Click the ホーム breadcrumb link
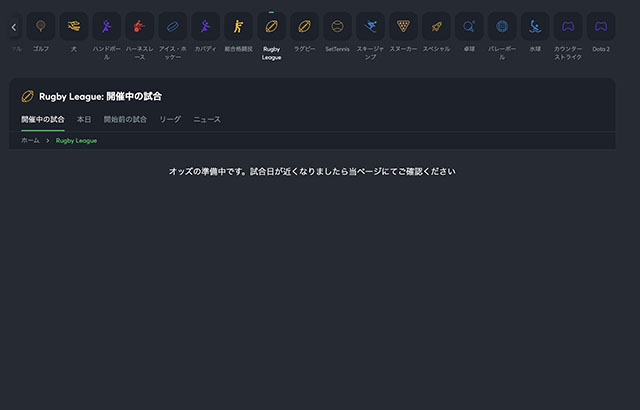640x410 pixels. click(31, 141)
